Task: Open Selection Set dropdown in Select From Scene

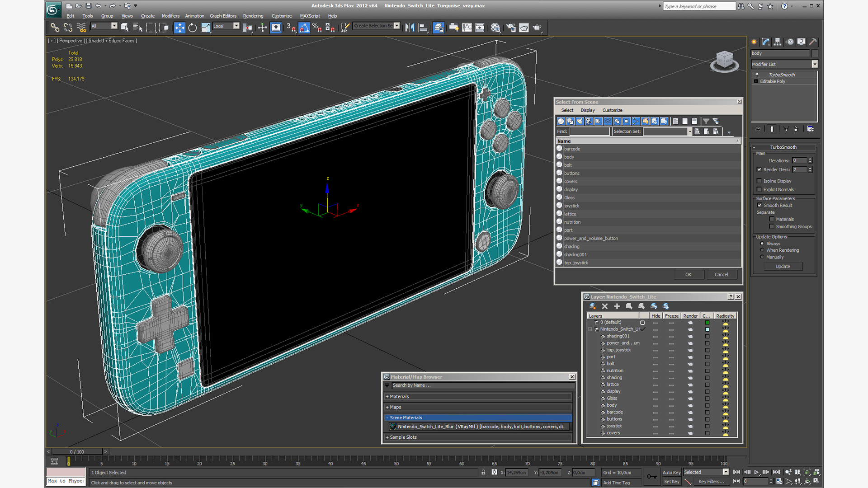Action: pyautogui.click(x=690, y=131)
